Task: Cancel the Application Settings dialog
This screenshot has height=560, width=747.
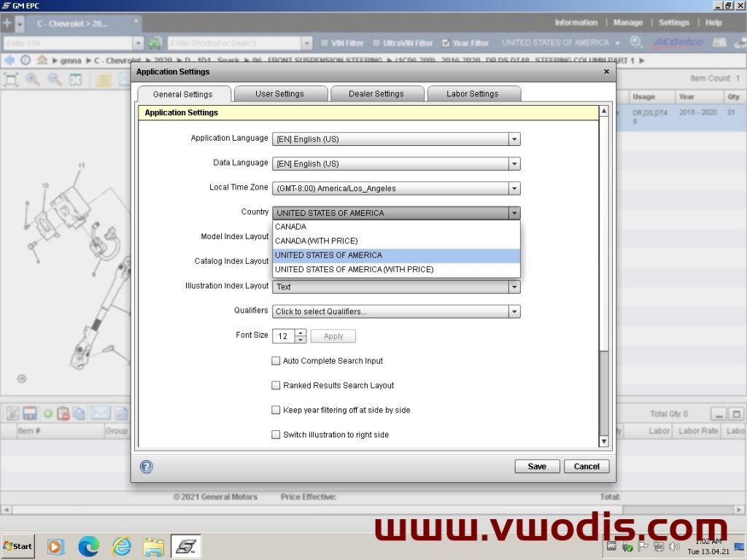Action: click(x=587, y=466)
